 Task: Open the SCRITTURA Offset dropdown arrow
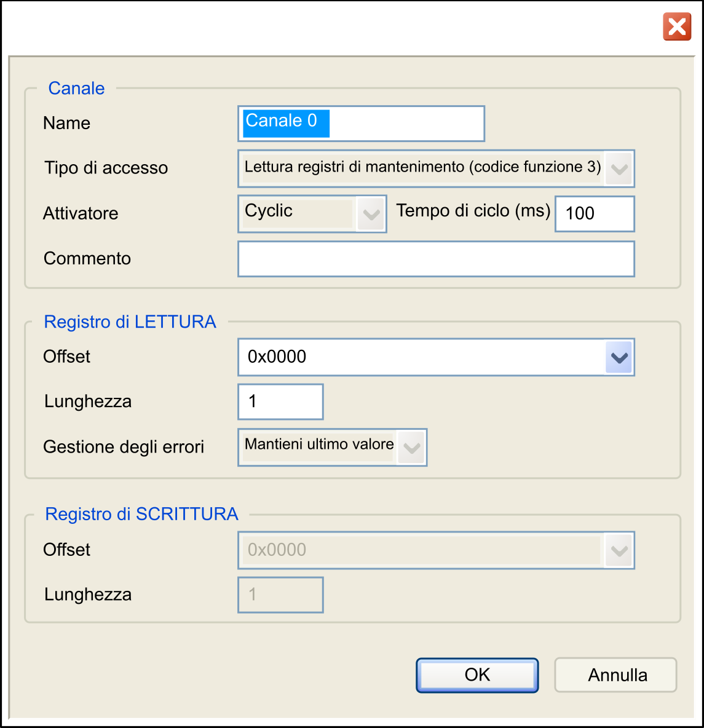pos(619,551)
